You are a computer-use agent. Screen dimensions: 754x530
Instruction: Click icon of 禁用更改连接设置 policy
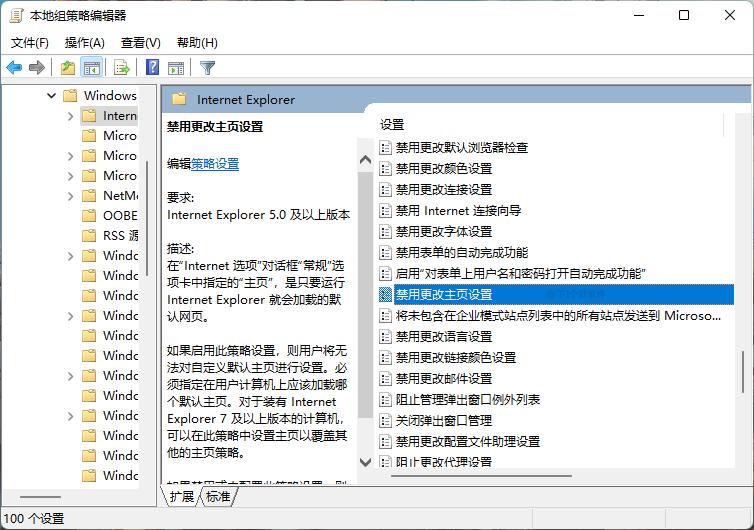coord(385,189)
